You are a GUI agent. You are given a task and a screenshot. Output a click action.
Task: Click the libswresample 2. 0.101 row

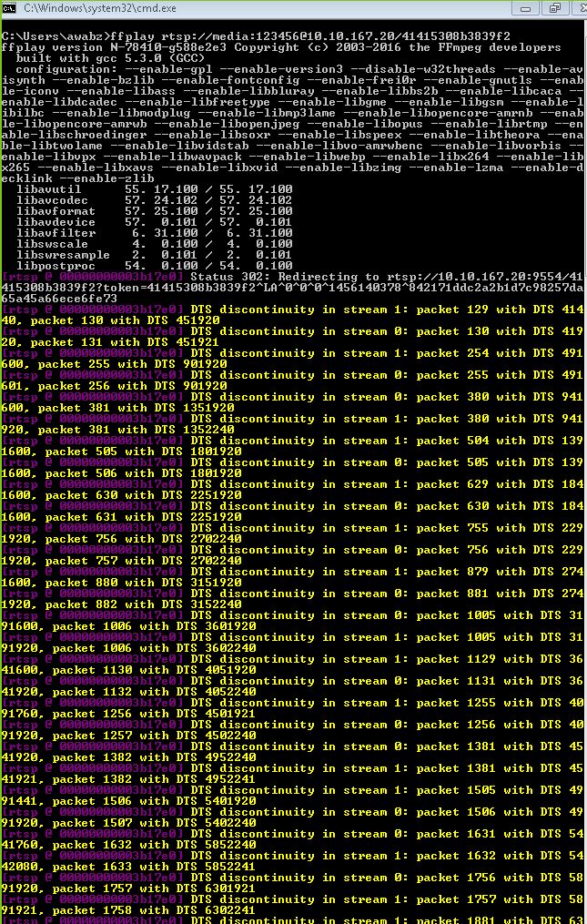point(155,255)
